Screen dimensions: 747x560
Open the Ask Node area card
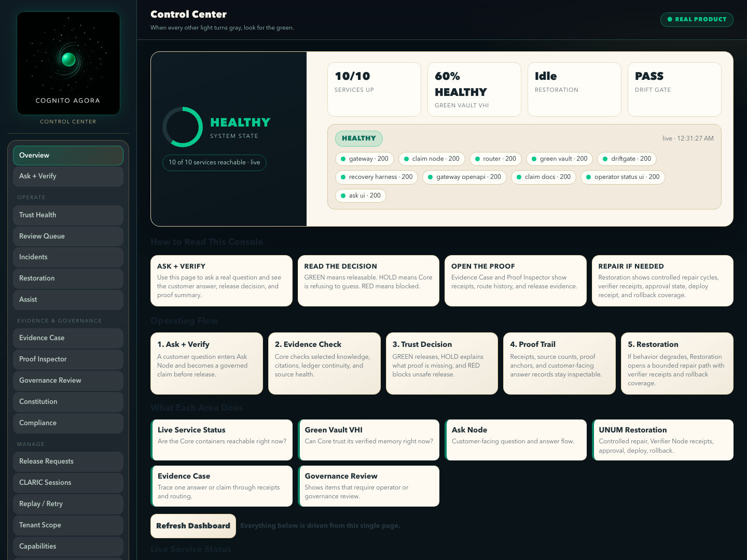click(x=516, y=440)
